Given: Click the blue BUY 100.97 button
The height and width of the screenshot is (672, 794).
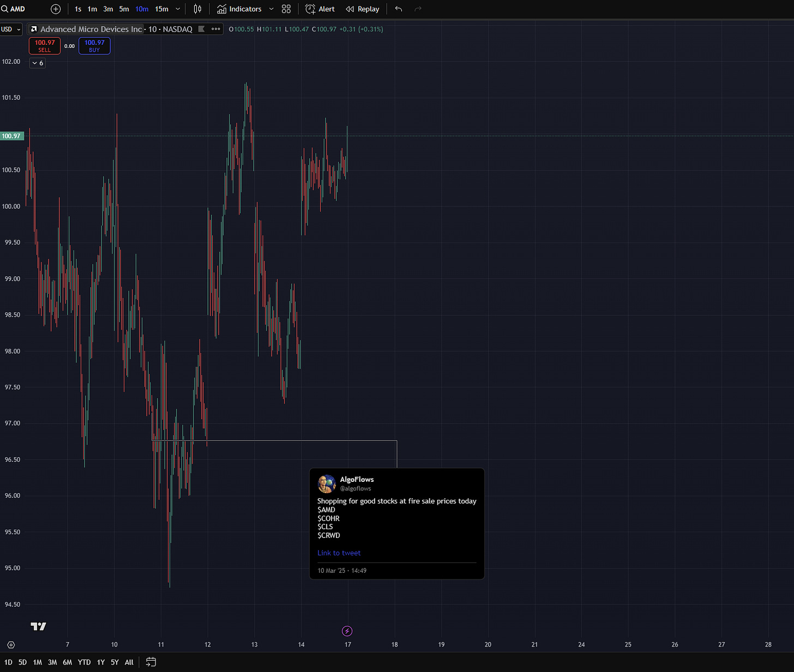Looking at the screenshot, I should [x=94, y=46].
